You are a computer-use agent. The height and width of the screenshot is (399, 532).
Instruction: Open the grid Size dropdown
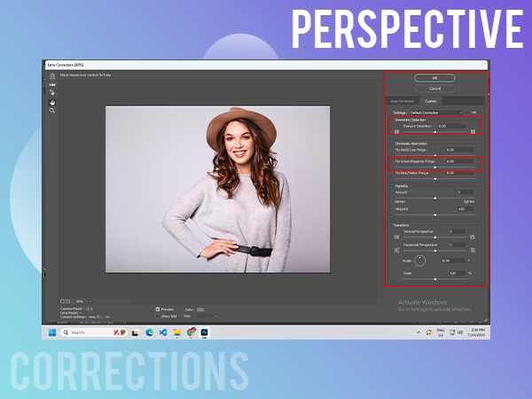tap(206, 317)
